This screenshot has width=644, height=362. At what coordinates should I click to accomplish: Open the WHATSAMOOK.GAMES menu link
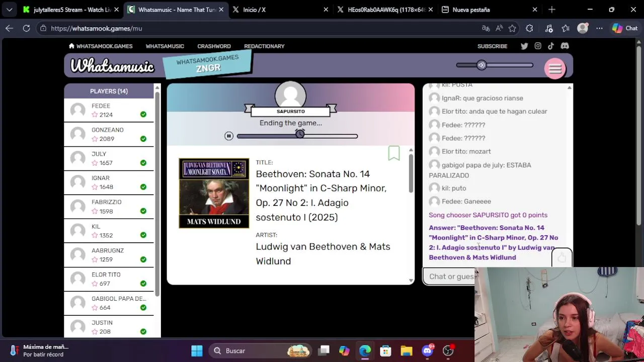(104, 46)
